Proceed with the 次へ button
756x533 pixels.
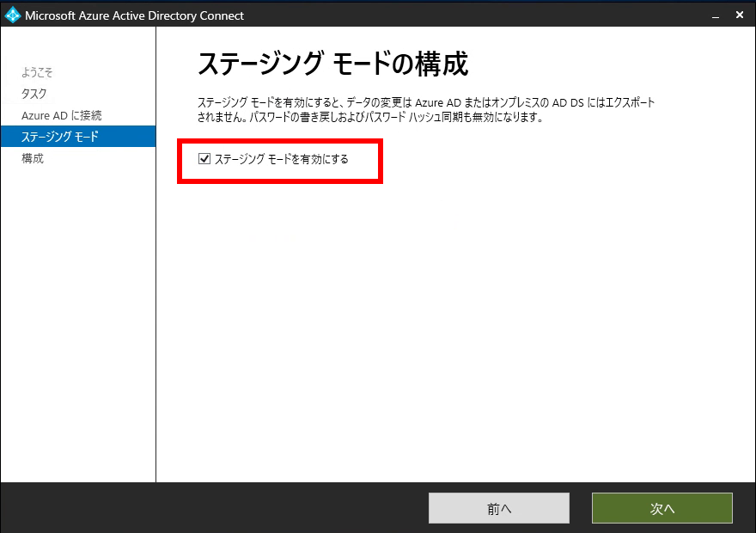click(662, 508)
